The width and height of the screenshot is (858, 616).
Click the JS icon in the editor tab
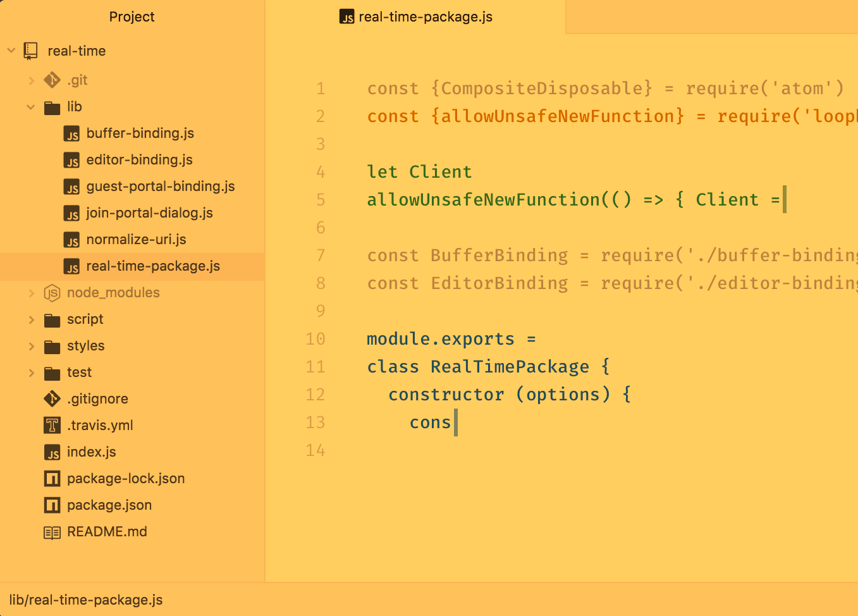click(x=347, y=17)
